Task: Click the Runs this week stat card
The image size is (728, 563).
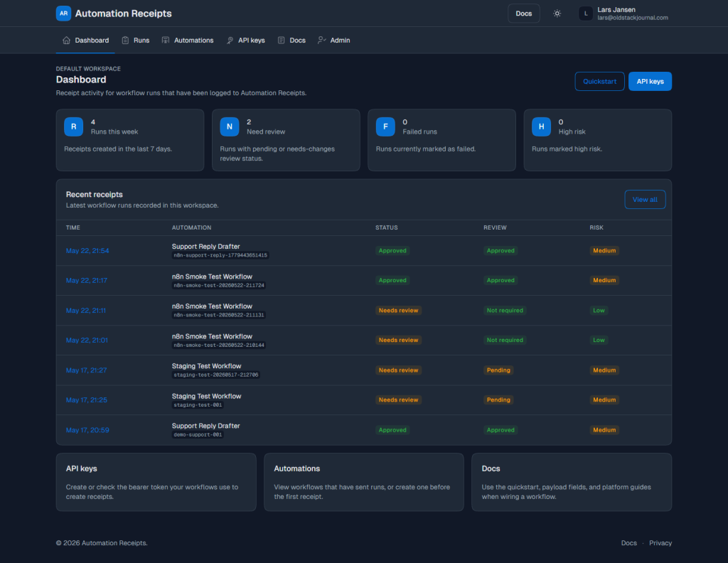Action: [x=130, y=140]
